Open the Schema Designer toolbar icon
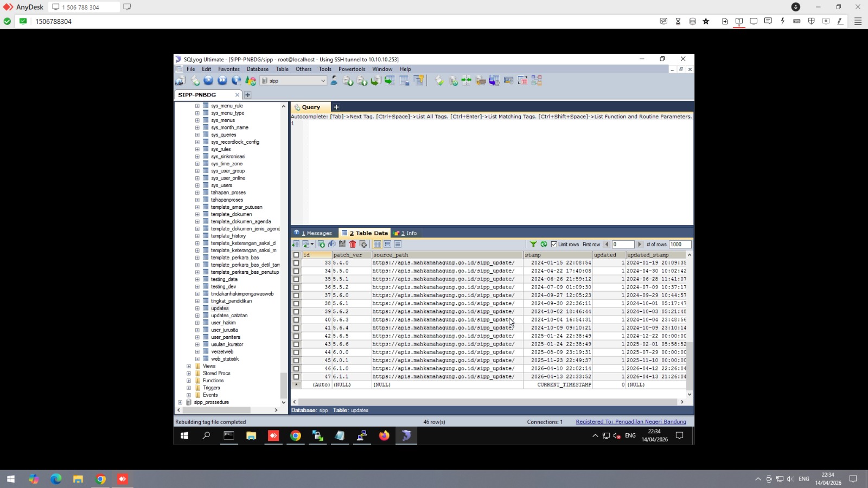Screen dimensions: 868x488 (x=537, y=81)
